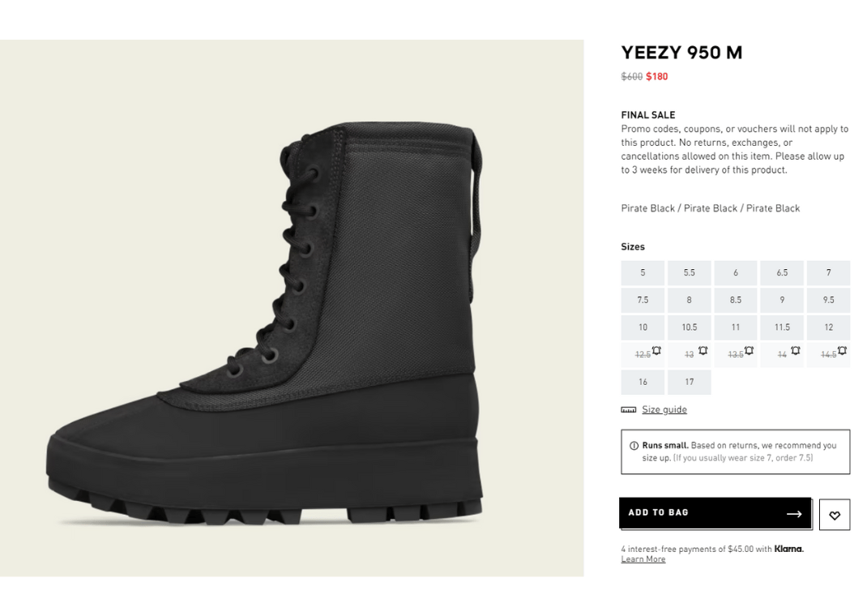Open the Size guide link
The height and width of the screenshot is (616, 867).
pos(664,410)
